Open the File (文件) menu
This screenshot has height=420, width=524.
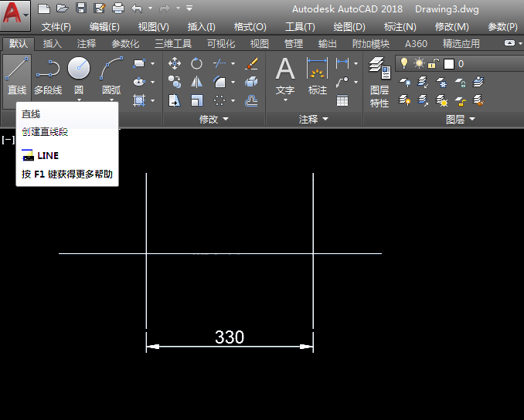point(56,27)
